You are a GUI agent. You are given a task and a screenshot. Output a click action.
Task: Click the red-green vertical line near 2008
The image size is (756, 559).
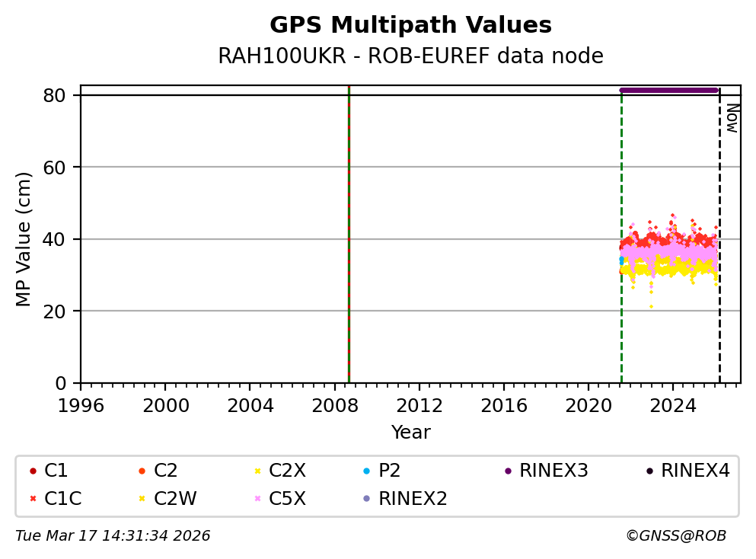click(x=349, y=228)
